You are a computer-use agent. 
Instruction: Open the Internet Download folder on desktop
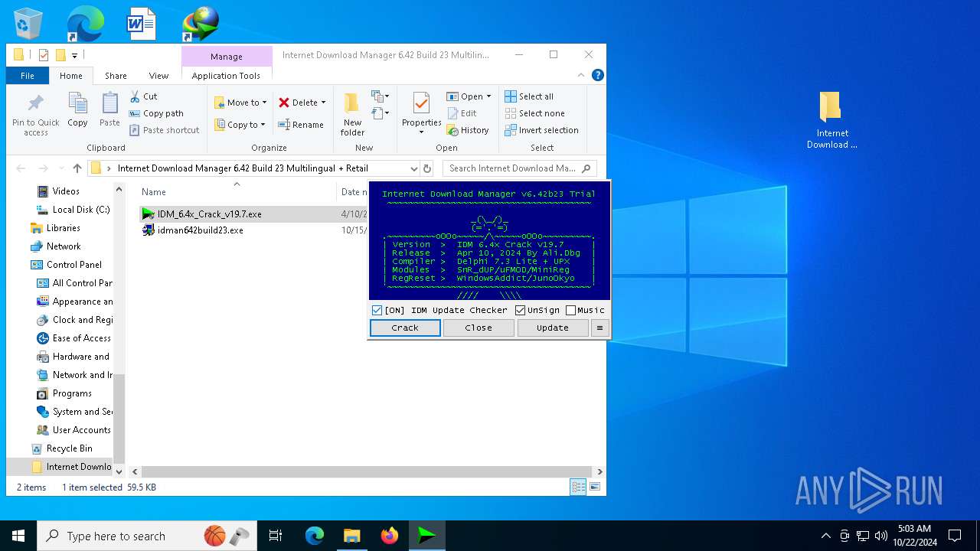click(x=831, y=120)
